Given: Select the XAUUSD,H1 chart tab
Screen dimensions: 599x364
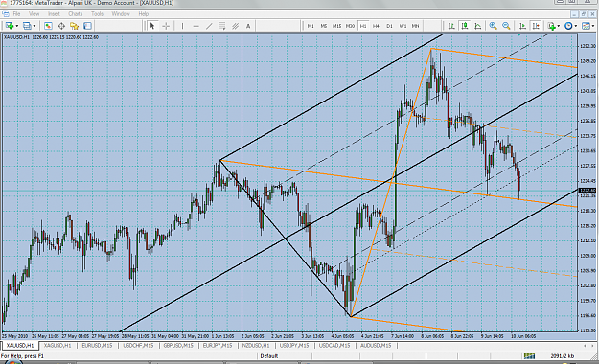Looking at the screenshot, I should coord(20,346).
